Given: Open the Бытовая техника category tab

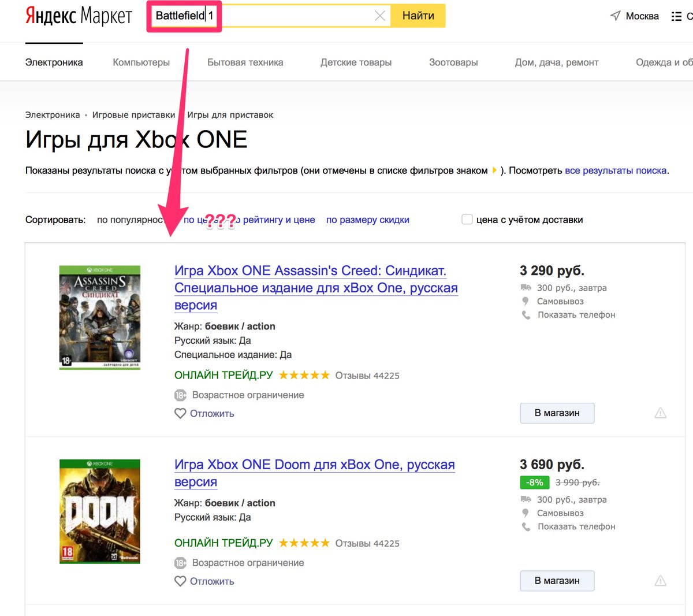Looking at the screenshot, I should (245, 62).
